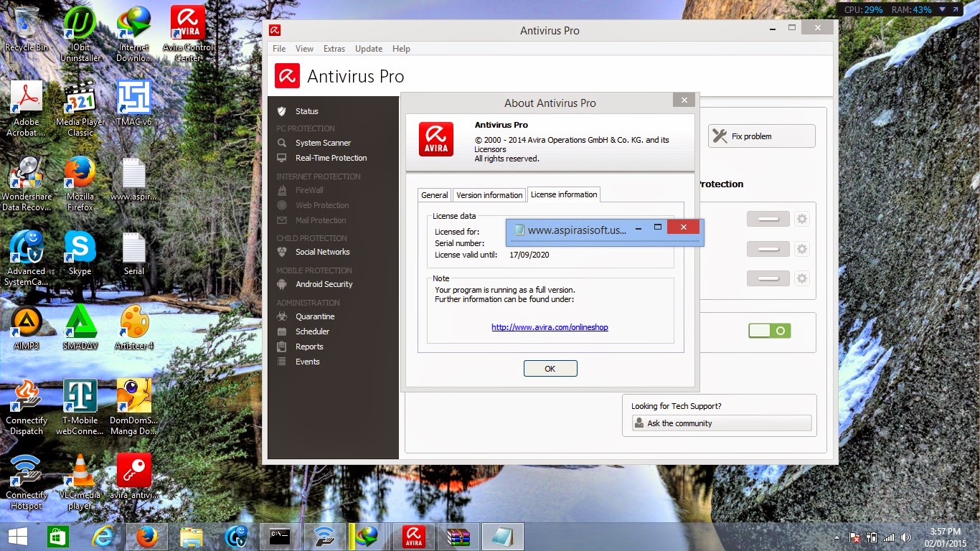The width and height of the screenshot is (980, 551).
Task: Open the Recycle Bin desktop icon
Action: 27,30
